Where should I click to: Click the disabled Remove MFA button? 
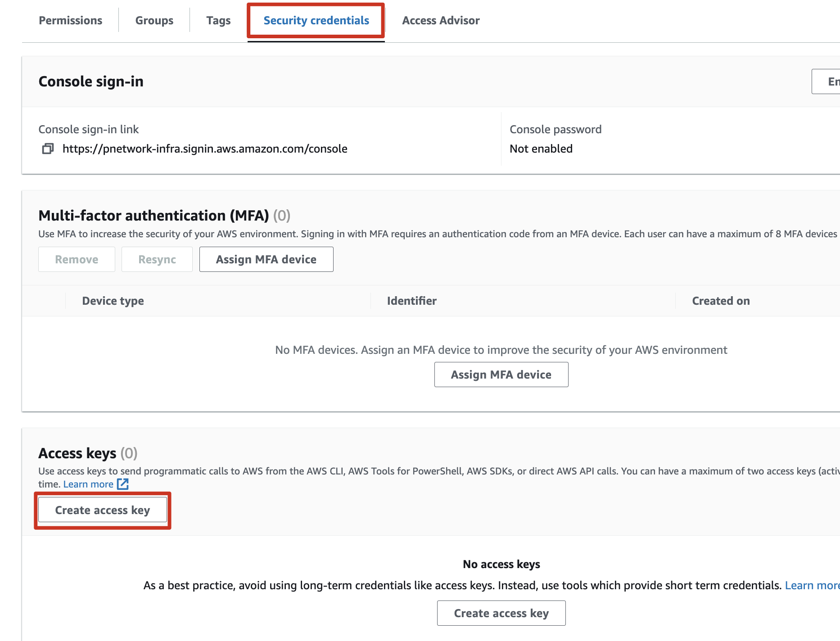coord(77,259)
